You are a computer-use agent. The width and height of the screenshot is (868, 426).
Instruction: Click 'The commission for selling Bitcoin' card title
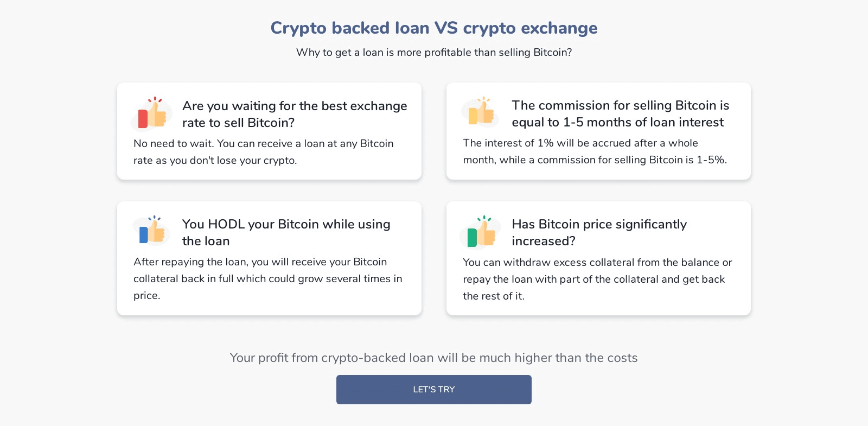621,113
